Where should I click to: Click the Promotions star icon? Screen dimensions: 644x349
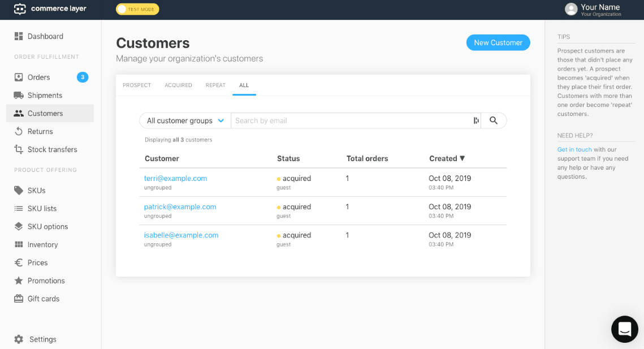tap(19, 281)
